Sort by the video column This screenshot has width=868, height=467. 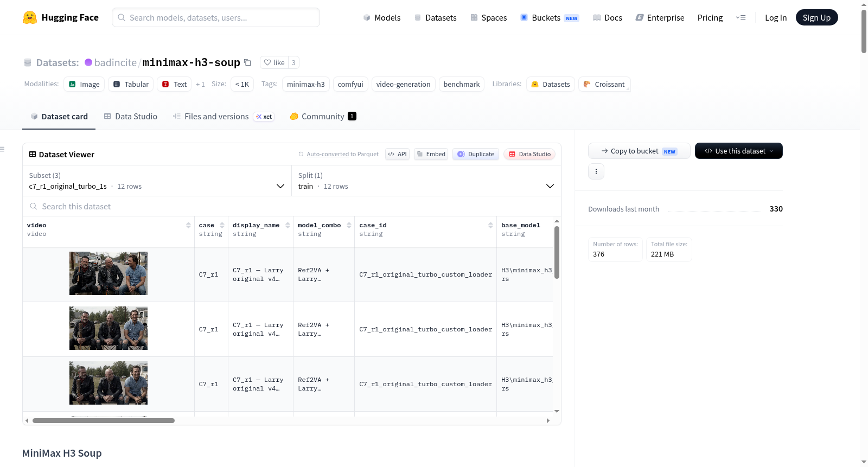(x=188, y=225)
